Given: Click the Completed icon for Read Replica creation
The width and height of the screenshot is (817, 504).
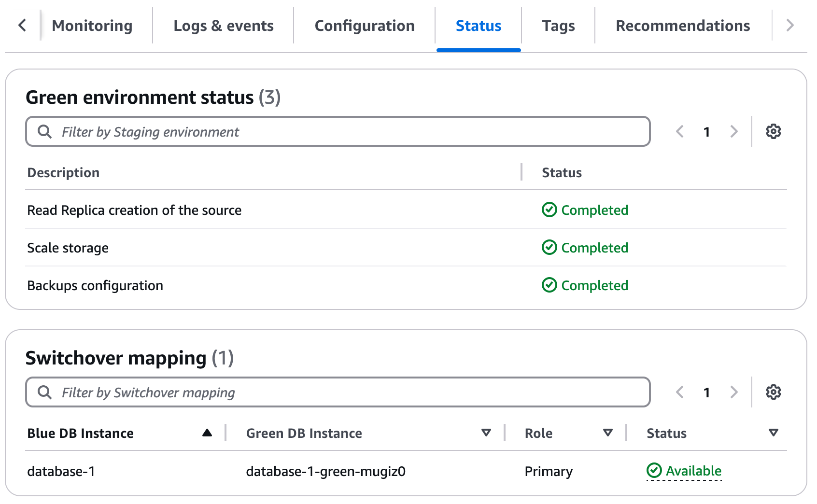Looking at the screenshot, I should pyautogui.click(x=549, y=210).
